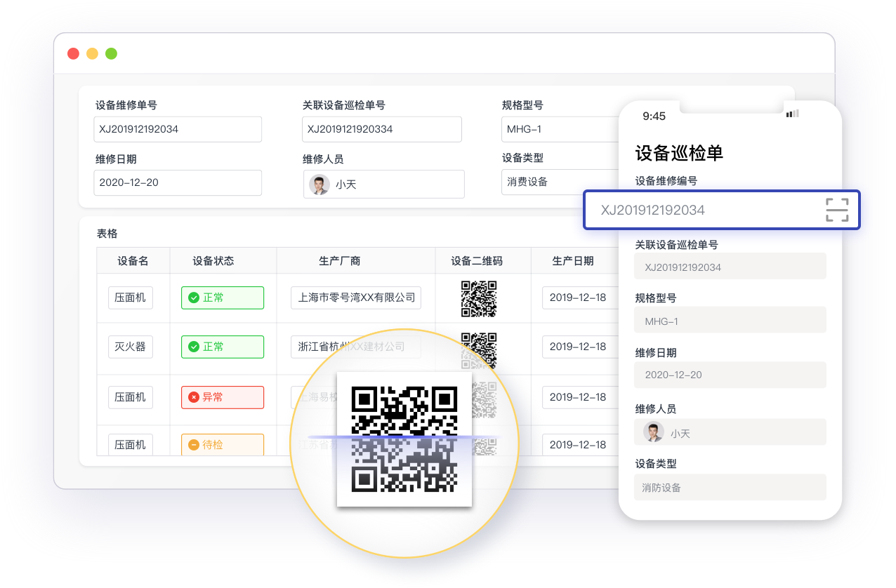The width and height of the screenshot is (896, 588).
Task: Click the 设备状态 column header
Action: point(213,261)
